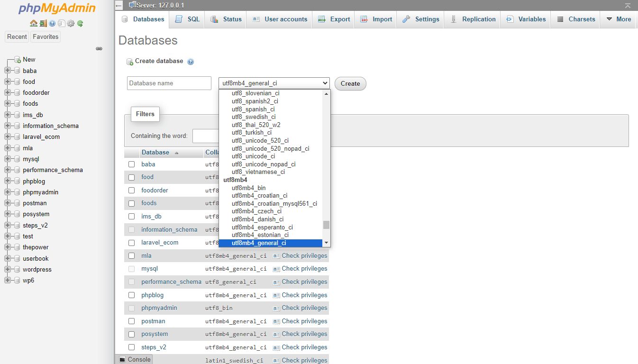
Task: Click the posystem item in navigation tree
Action: [36, 214]
